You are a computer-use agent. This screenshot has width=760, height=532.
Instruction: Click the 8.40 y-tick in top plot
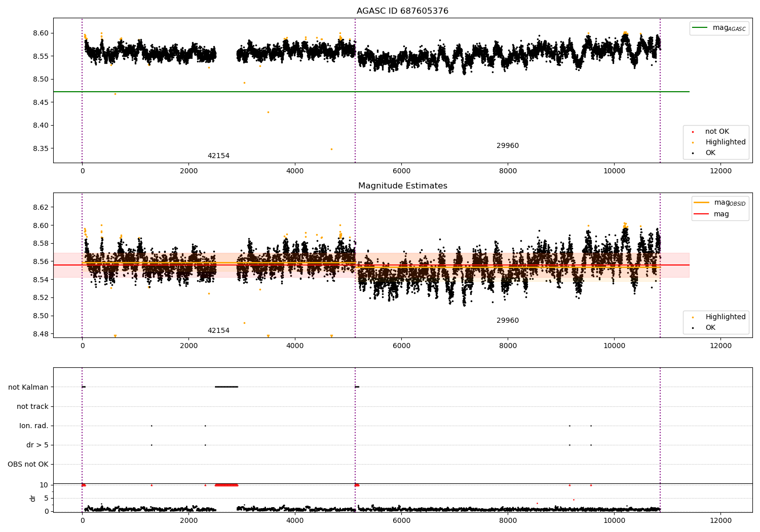click(x=41, y=126)
